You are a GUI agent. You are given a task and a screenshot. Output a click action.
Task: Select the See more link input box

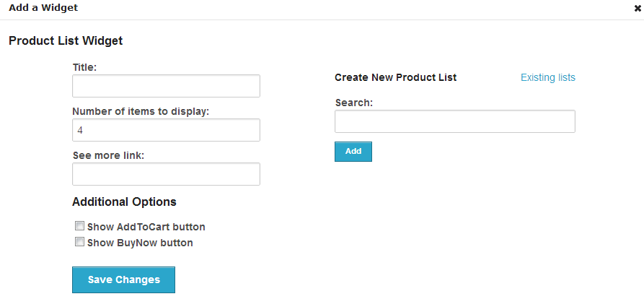point(166,174)
